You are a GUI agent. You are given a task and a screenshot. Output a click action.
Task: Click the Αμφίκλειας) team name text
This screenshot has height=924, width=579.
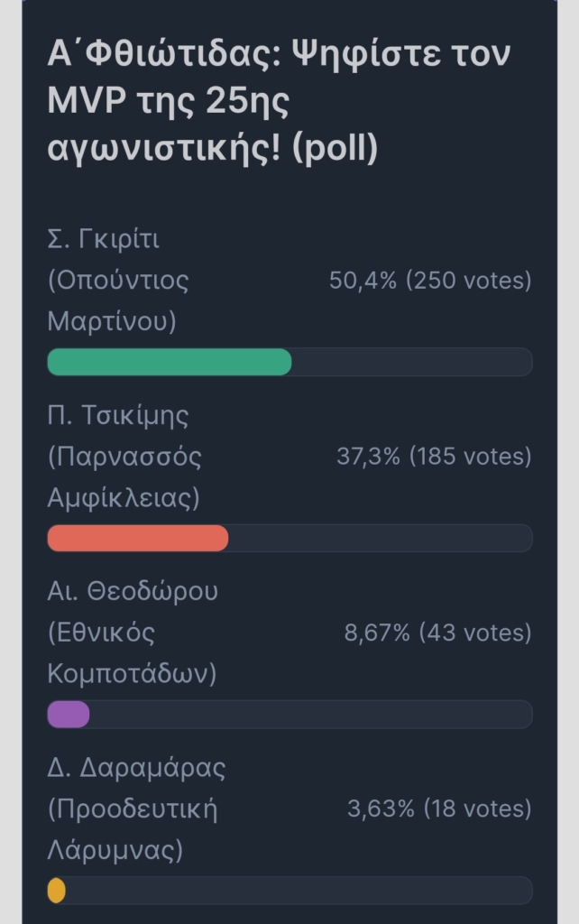(123, 498)
